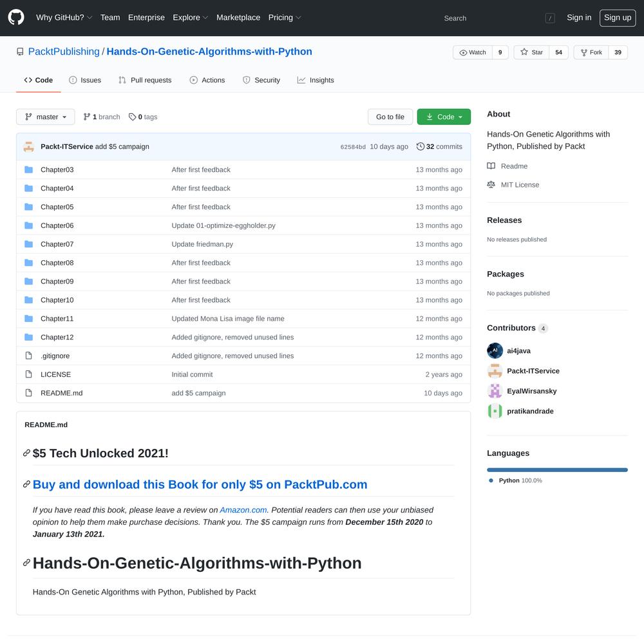Open the Enterprise nav link
This screenshot has height=644, width=644.
click(146, 17)
